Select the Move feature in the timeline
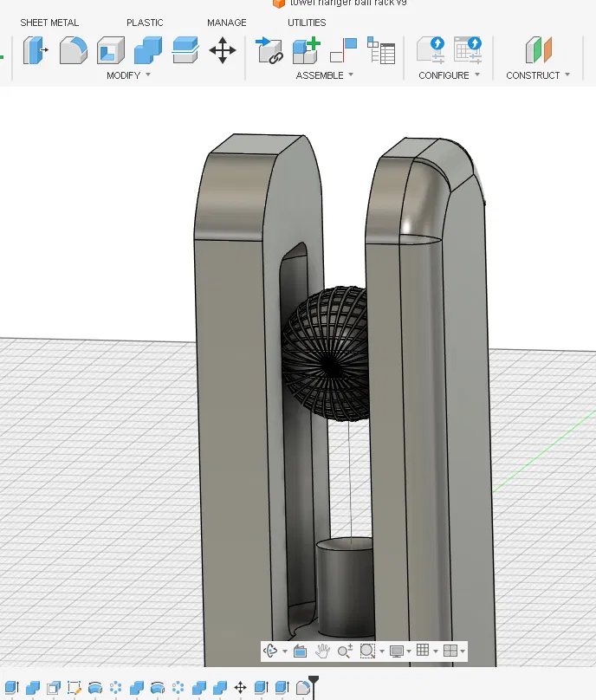Viewport: 596px width, 700px height. click(x=240, y=688)
